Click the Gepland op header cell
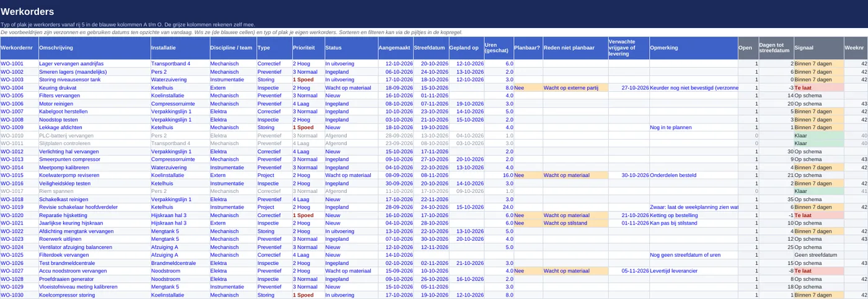The height and width of the screenshot is (299, 868). tap(466, 48)
